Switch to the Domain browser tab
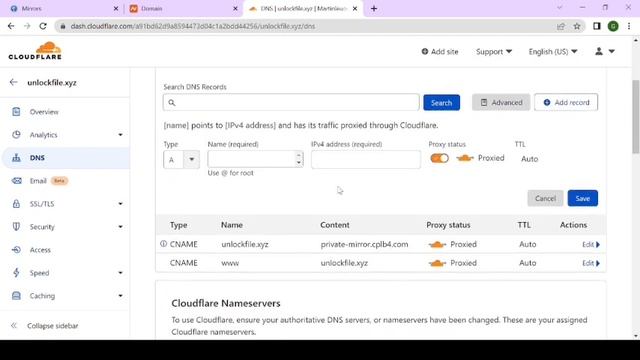Viewport: 640px width, 360px height. click(183, 8)
